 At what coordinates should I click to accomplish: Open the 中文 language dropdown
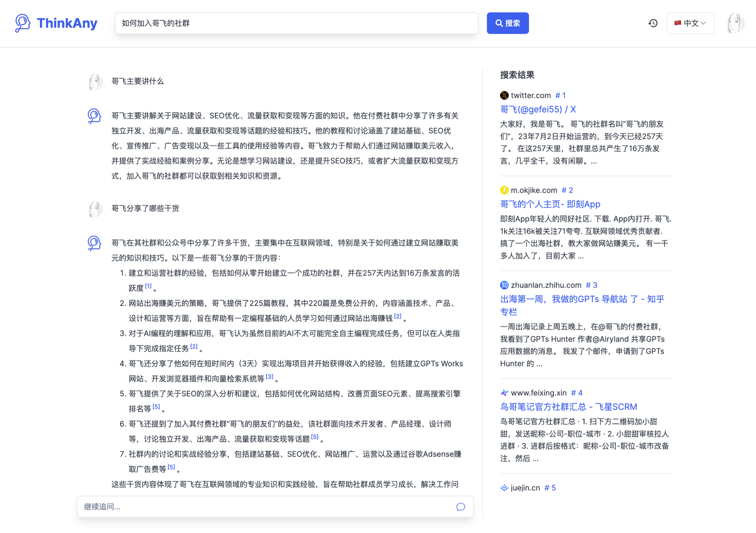pyautogui.click(x=690, y=23)
